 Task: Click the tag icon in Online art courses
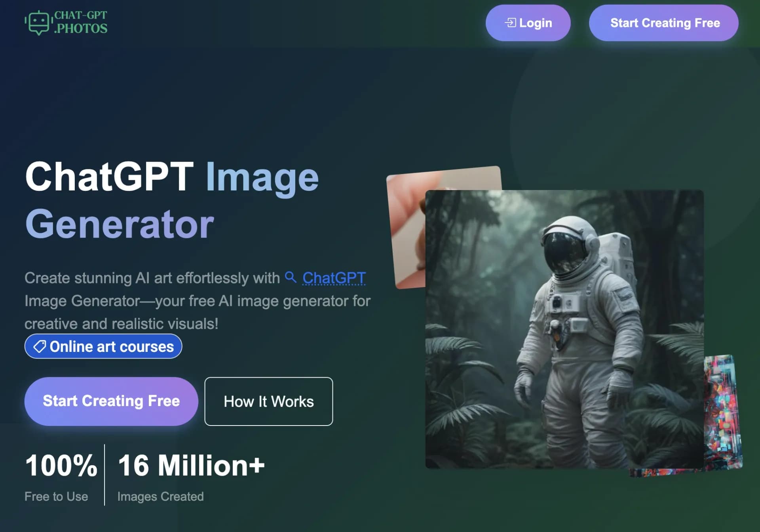40,346
